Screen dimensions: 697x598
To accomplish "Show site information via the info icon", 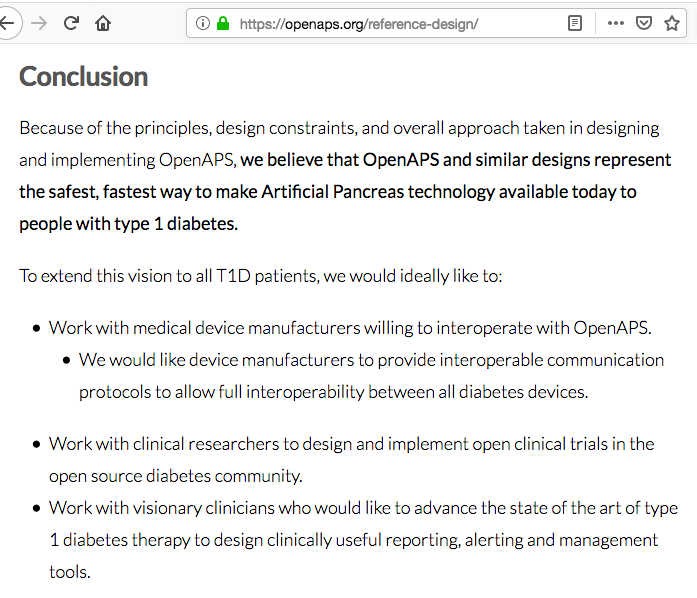I will click(203, 23).
